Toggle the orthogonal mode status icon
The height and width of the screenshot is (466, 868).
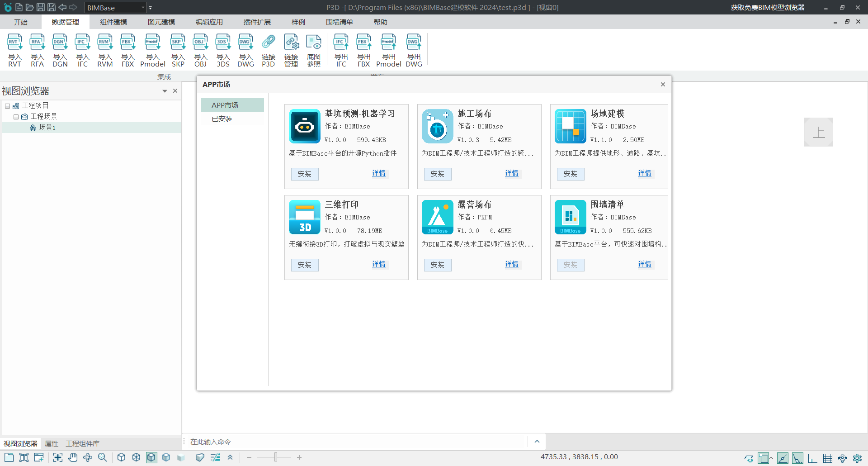[812, 458]
